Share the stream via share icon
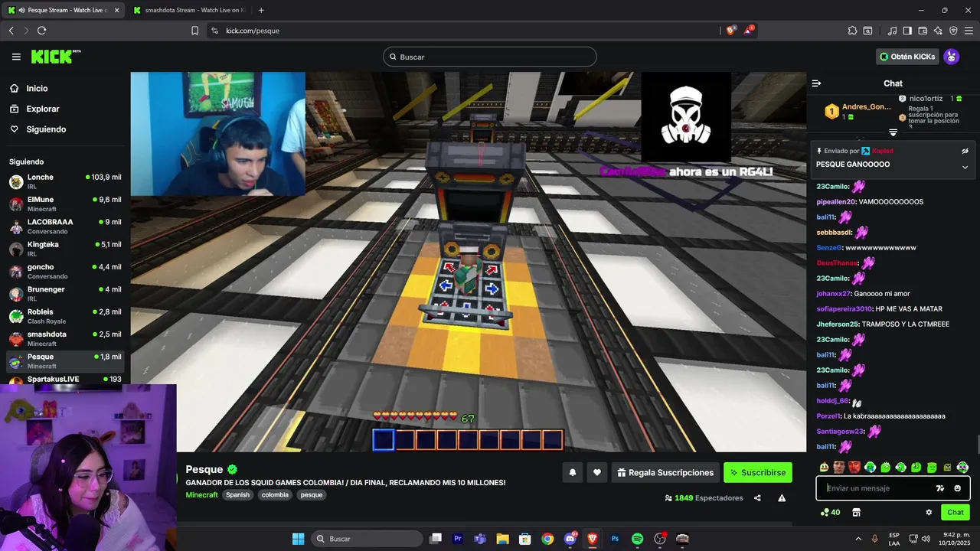980x551 pixels. point(757,498)
